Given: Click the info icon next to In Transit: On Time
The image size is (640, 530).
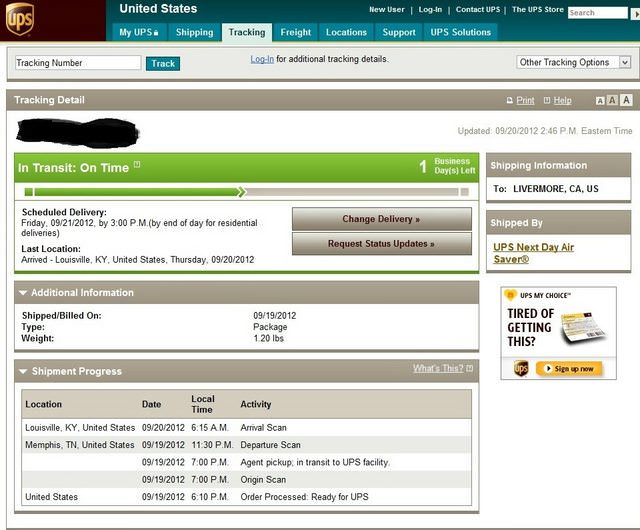Looking at the screenshot, I should pyautogui.click(x=137, y=164).
